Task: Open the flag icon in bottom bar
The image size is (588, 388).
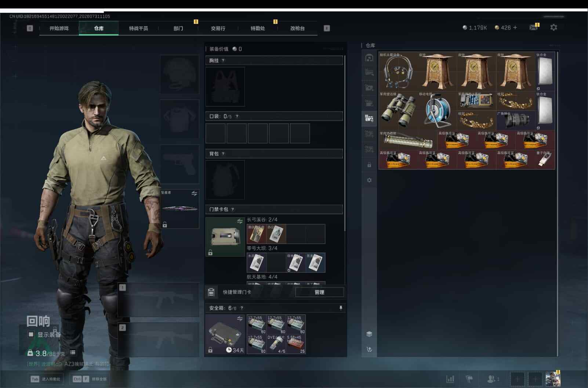Action: point(469,379)
